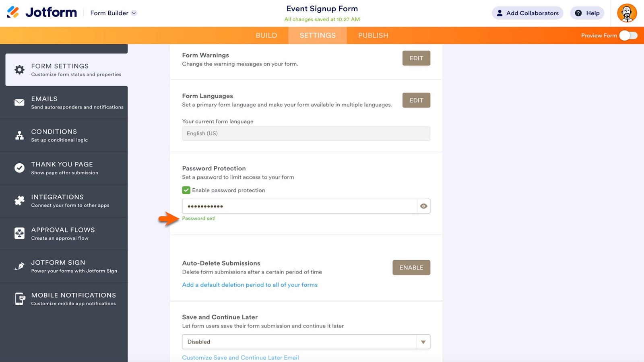Open the Publish tab
The width and height of the screenshot is (644, 362).
click(372, 35)
